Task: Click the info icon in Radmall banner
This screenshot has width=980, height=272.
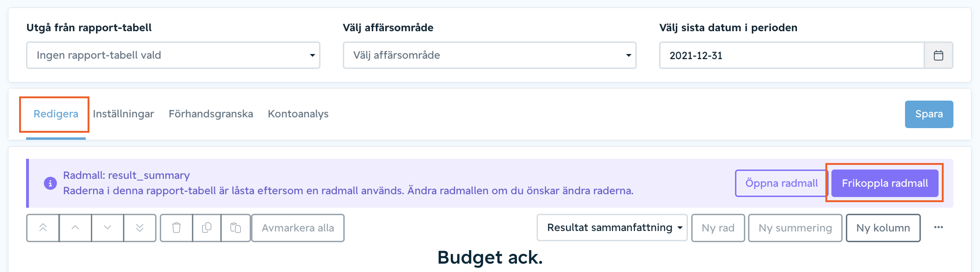Action: pos(50,183)
